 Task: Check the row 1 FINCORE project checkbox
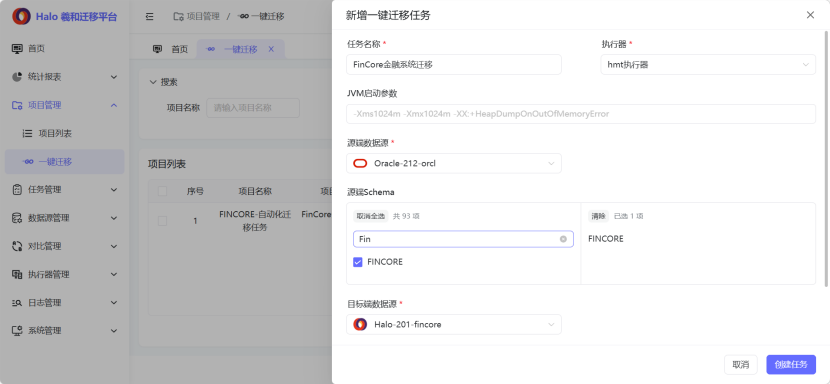(x=163, y=221)
